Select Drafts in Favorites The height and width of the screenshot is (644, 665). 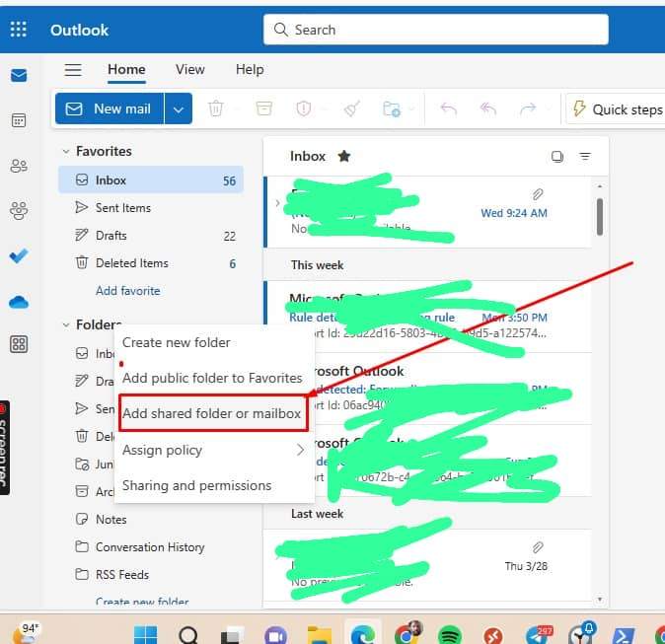pyautogui.click(x=151, y=236)
